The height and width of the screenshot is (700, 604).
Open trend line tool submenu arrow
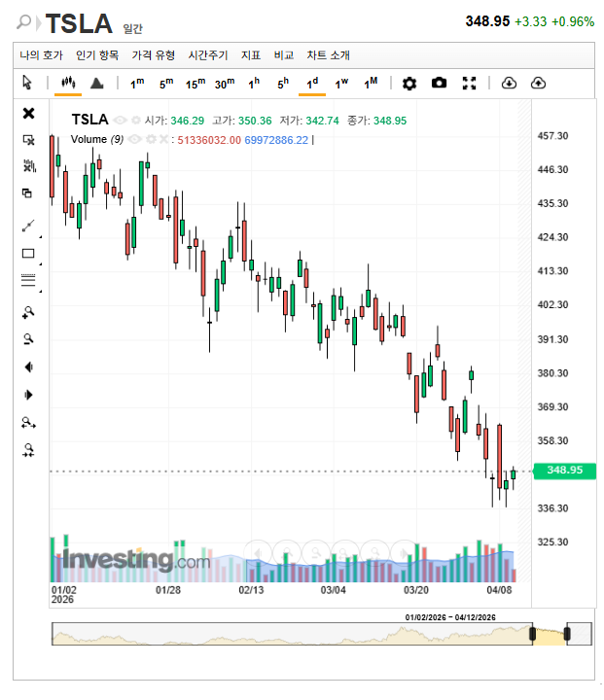click(x=41, y=236)
